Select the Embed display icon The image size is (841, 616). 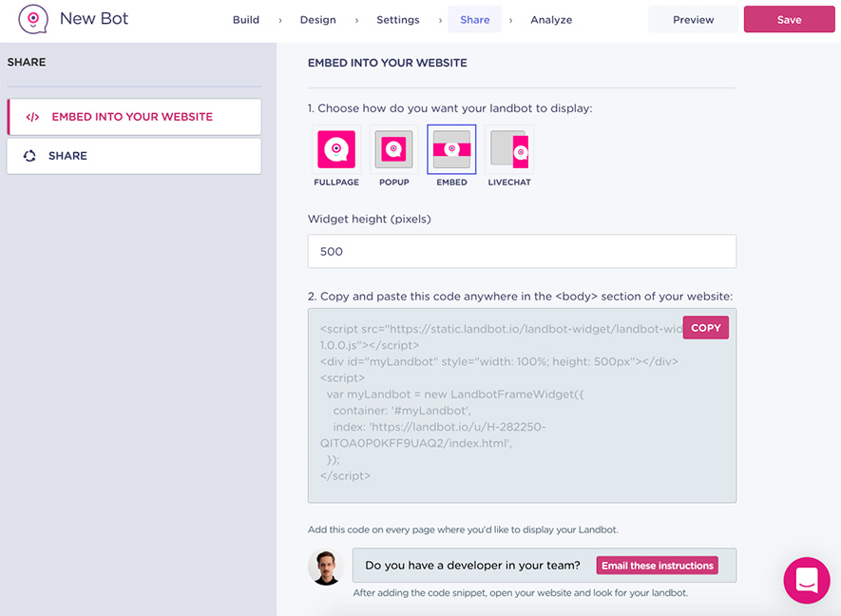[x=451, y=149]
